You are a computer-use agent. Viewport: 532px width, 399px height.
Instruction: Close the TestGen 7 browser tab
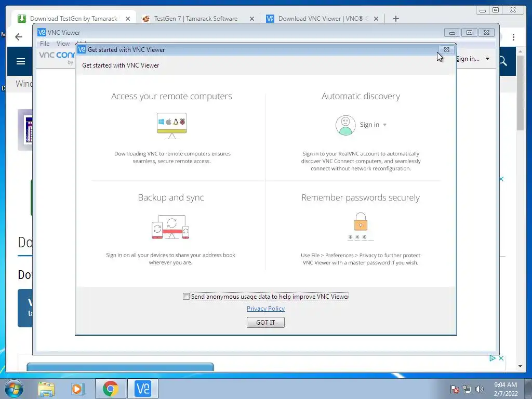coord(252,19)
